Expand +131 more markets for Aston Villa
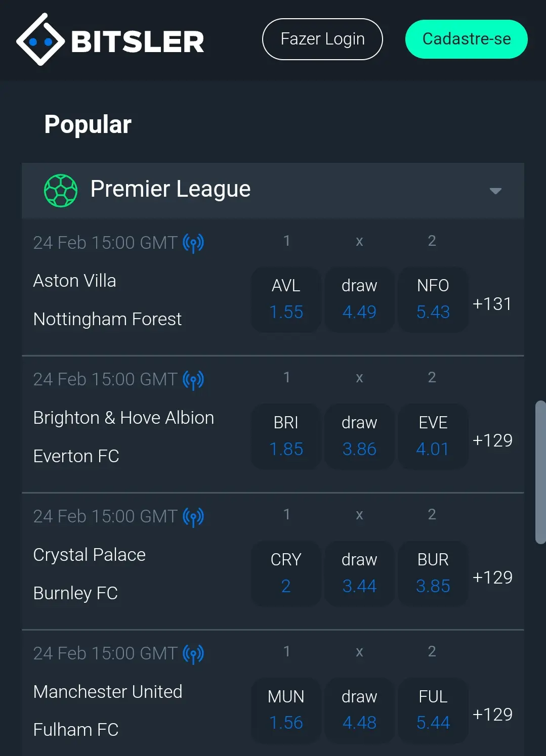Image resolution: width=546 pixels, height=756 pixels. coord(492,304)
